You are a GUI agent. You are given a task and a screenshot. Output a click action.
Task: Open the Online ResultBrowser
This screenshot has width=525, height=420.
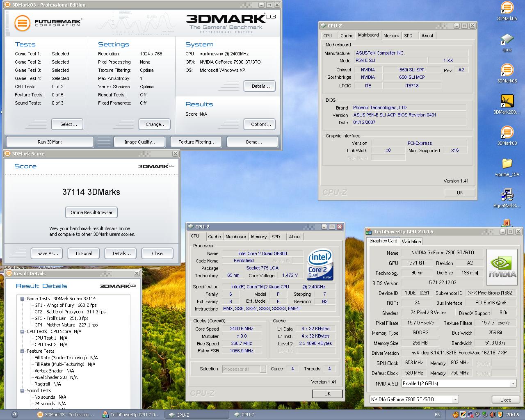pyautogui.click(x=91, y=212)
